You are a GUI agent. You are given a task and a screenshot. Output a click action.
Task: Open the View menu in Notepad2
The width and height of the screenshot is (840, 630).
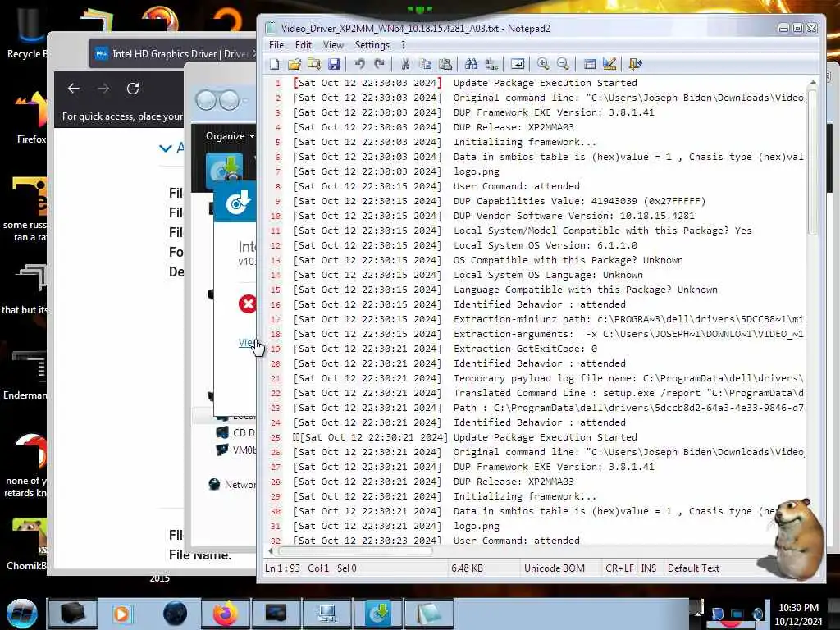[333, 45]
